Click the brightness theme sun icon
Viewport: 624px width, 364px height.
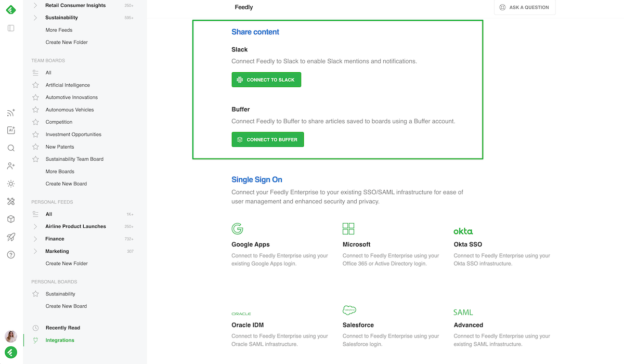coord(10,184)
